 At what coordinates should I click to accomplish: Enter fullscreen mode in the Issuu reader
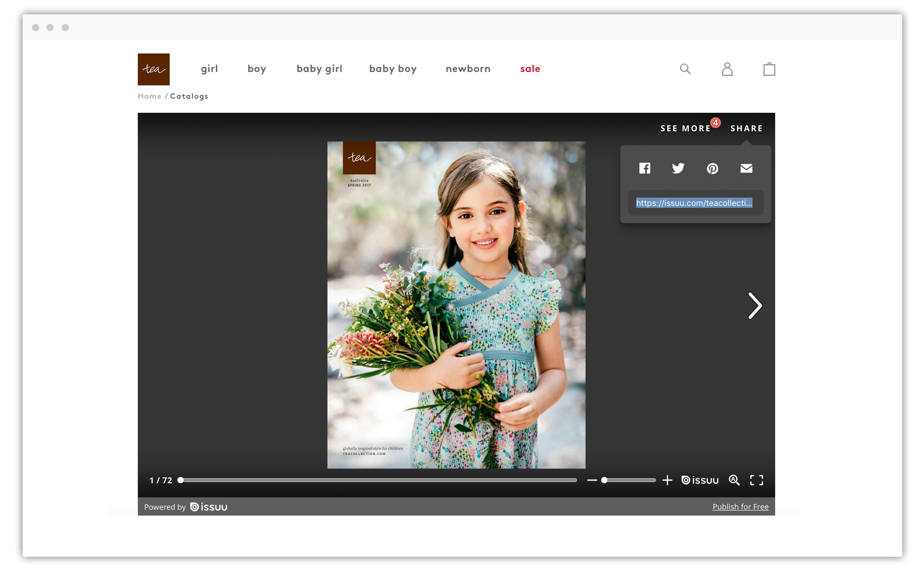coord(757,480)
